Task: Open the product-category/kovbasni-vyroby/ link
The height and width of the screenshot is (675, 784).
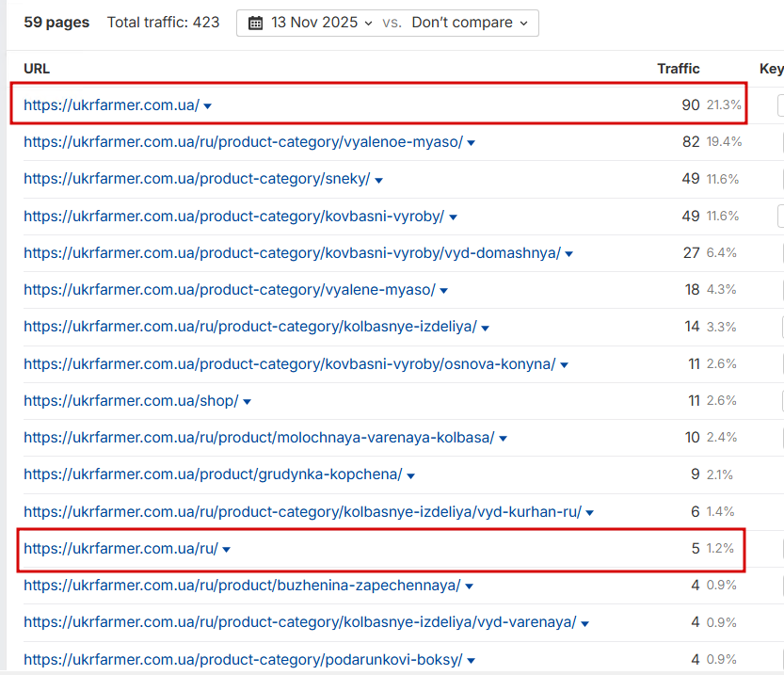Action: [234, 216]
